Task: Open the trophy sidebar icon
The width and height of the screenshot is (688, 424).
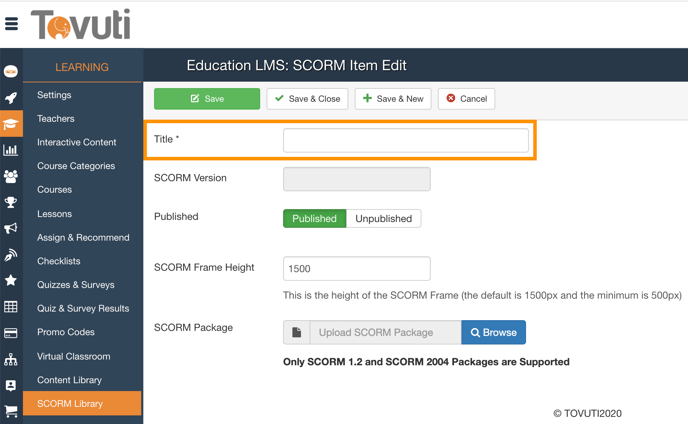Action: tap(11, 202)
